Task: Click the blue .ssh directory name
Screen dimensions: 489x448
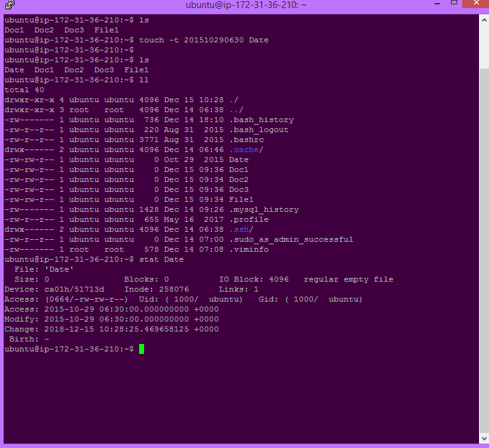Action: (239, 229)
